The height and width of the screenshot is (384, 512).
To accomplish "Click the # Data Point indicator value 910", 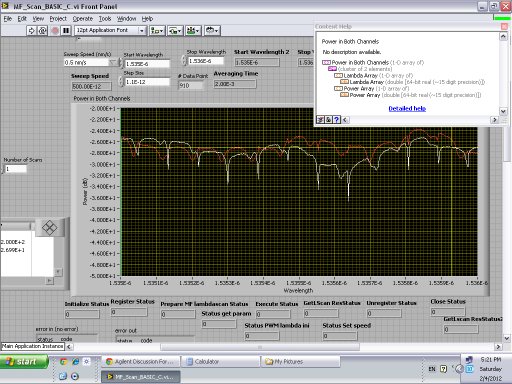I will (191, 85).
